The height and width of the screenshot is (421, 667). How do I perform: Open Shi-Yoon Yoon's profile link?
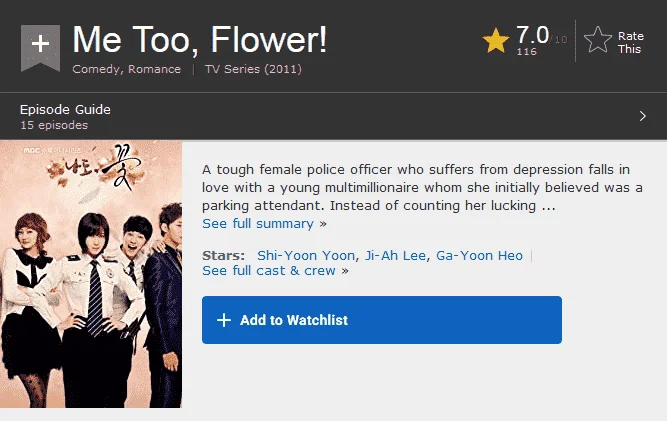pos(306,256)
